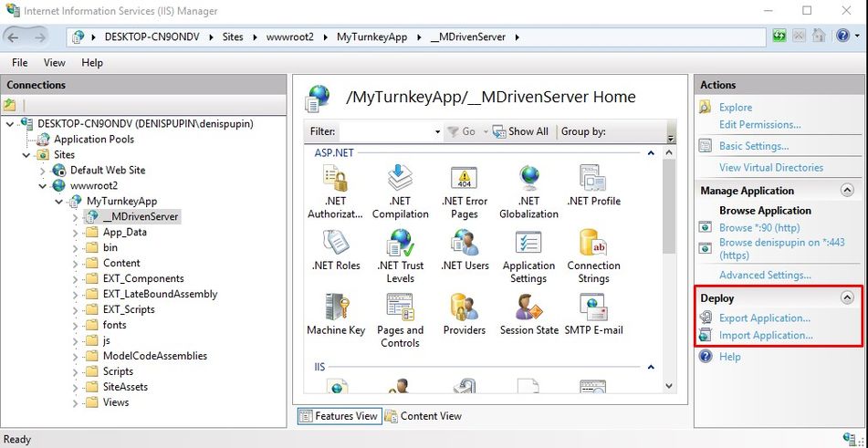
Task: Click Edit Permissions link
Action: (759, 124)
